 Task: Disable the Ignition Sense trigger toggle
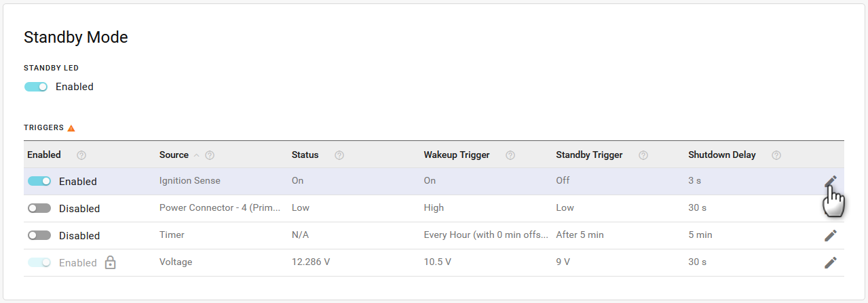[39, 181]
